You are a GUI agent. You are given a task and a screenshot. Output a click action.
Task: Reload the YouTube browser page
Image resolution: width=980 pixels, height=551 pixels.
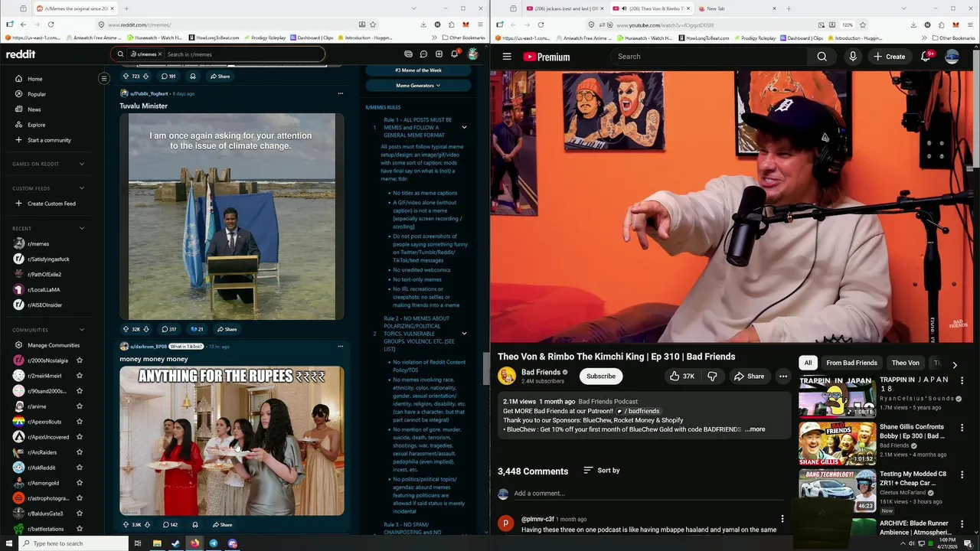point(541,24)
